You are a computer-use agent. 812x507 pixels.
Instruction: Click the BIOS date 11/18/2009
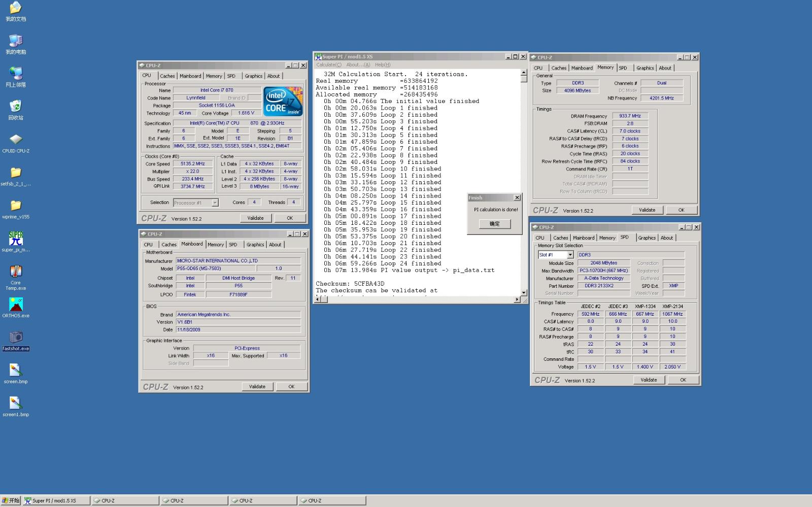click(x=239, y=330)
